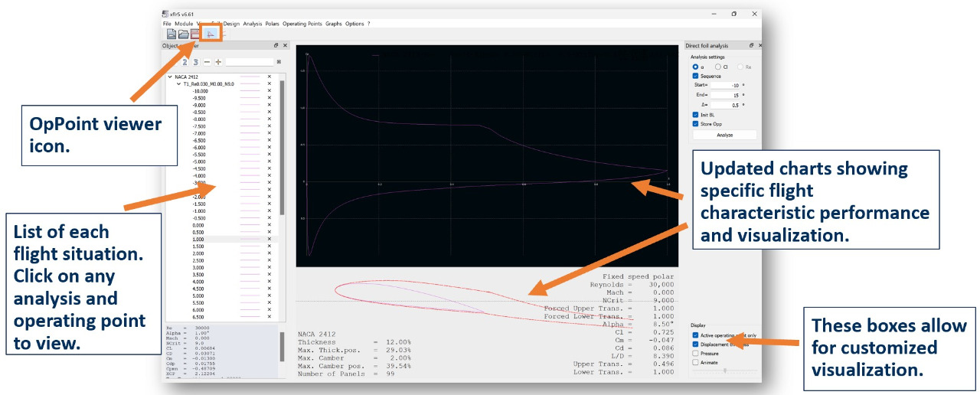The height and width of the screenshot is (395, 980).
Task: Click level 3 icon in Object explorer
Action: pyautogui.click(x=196, y=62)
